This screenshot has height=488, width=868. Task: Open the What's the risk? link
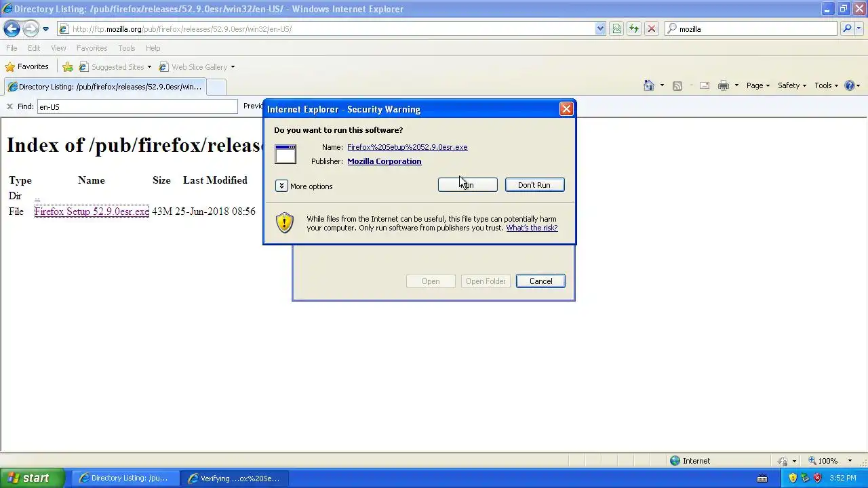tap(532, 228)
